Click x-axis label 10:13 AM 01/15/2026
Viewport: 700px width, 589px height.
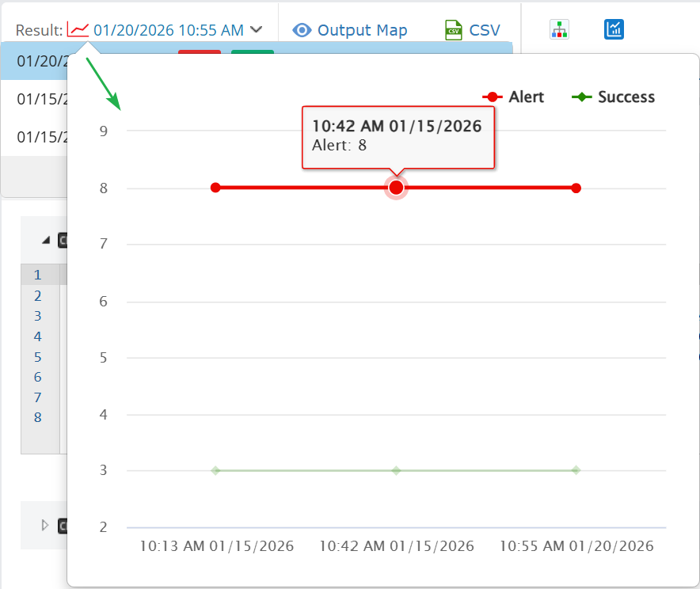coord(216,546)
